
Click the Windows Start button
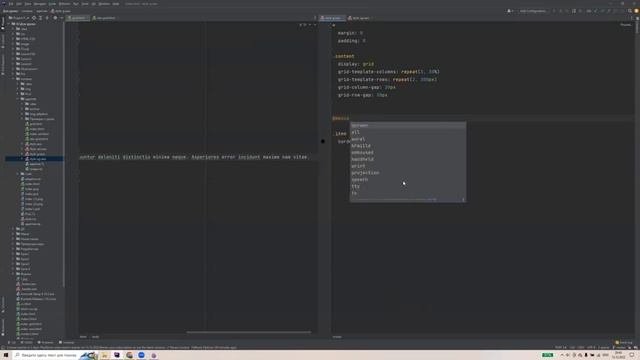click(x=6, y=355)
